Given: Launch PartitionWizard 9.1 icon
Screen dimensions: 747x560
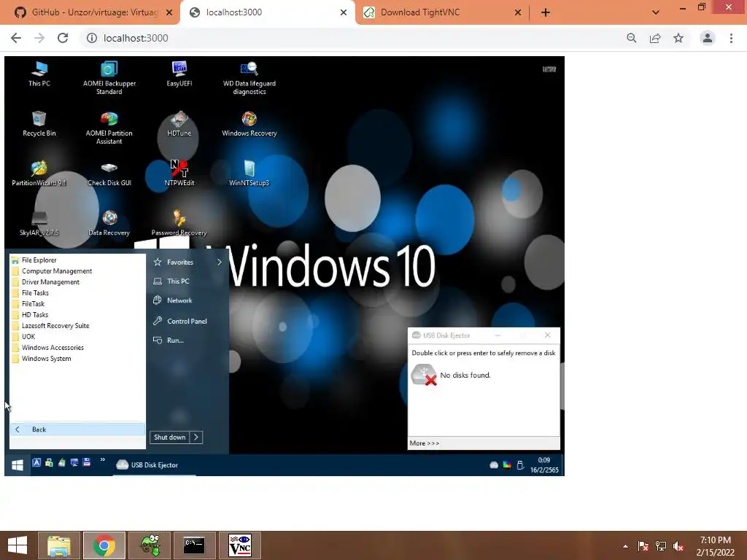Looking at the screenshot, I should tap(39, 174).
